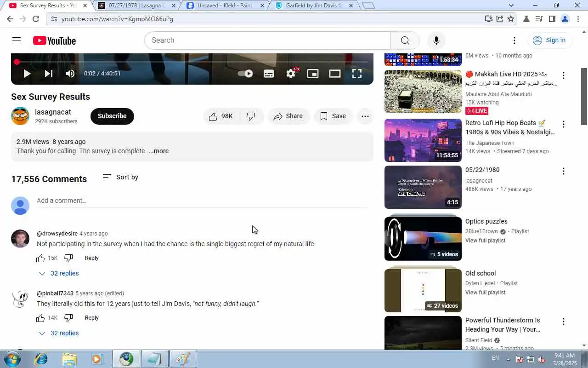This screenshot has height=368, width=588.
Task: Open menu for 05/22/1980 video
Action: pyautogui.click(x=564, y=171)
